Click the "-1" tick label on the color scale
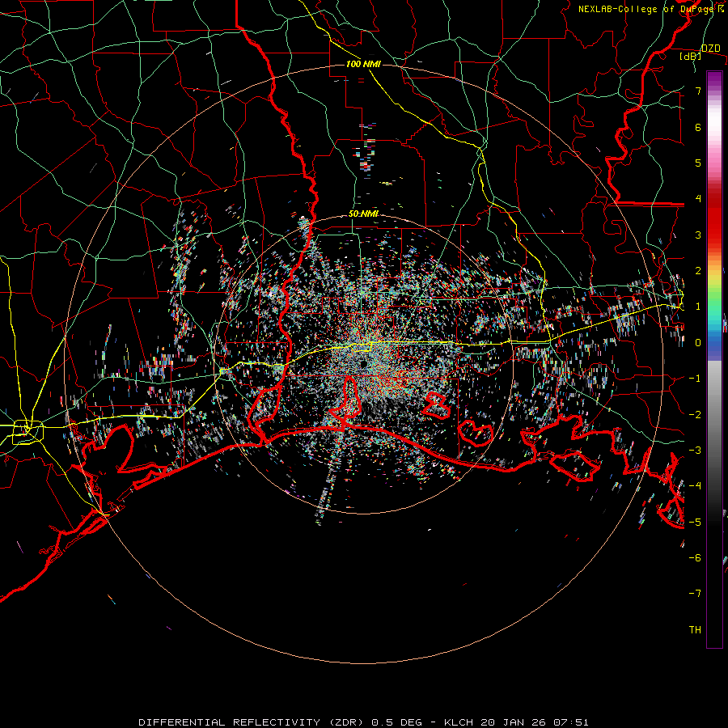This screenshot has width=728, height=728. [695, 379]
